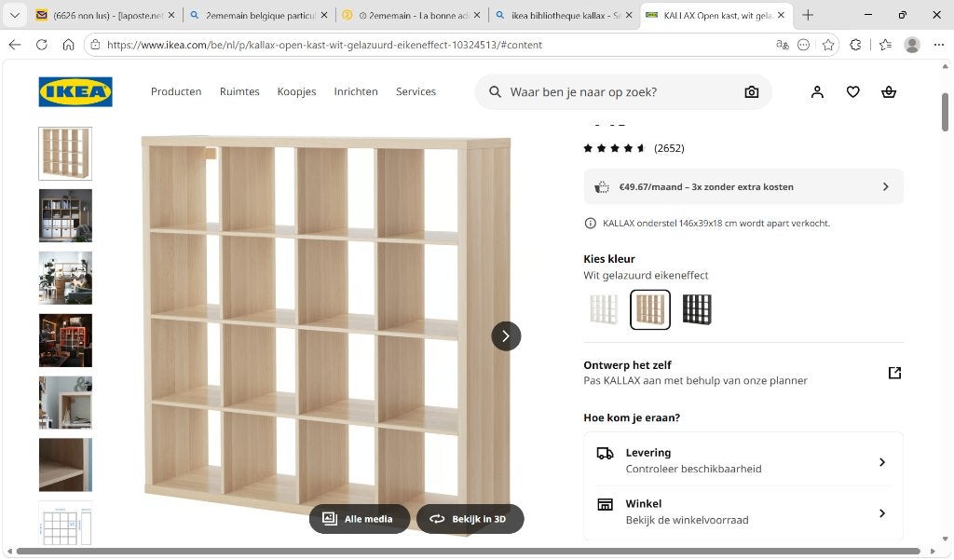Open the Inrichten menu
Image resolution: width=954 pixels, height=560 pixels.
[356, 91]
